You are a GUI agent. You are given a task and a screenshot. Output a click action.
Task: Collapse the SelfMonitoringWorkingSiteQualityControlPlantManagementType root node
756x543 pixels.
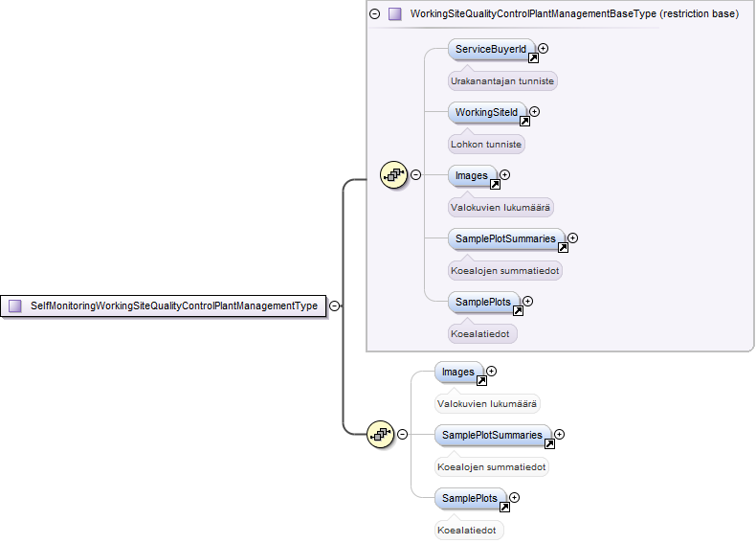point(335,305)
